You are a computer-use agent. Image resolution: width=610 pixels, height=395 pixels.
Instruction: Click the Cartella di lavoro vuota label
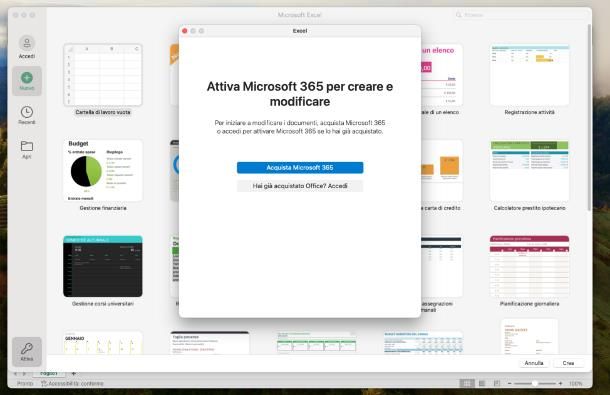point(103,112)
